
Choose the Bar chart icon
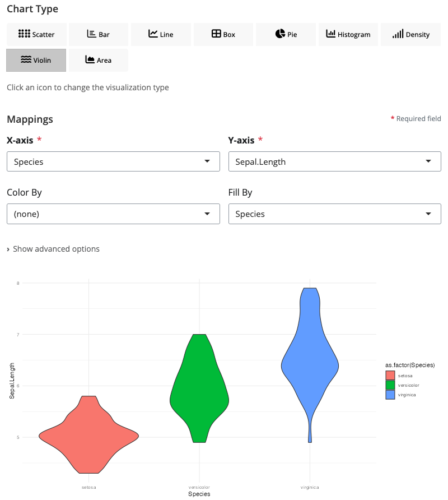click(99, 34)
